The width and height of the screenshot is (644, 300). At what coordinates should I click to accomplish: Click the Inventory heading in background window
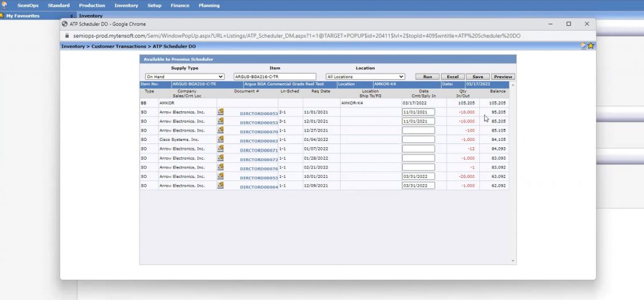pyautogui.click(x=91, y=16)
